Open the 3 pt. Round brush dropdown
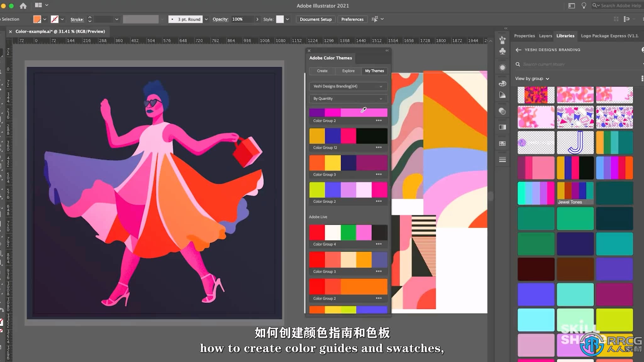Image resolution: width=644 pixels, height=362 pixels. [x=206, y=19]
